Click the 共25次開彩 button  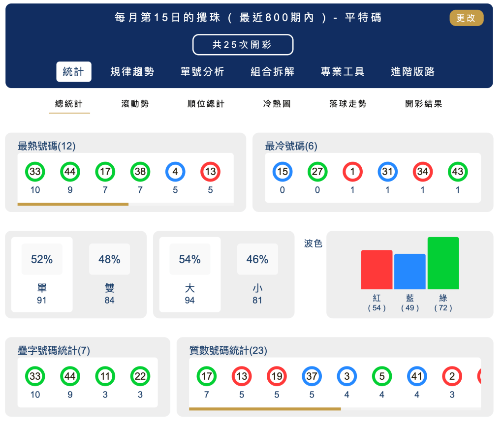(x=243, y=45)
